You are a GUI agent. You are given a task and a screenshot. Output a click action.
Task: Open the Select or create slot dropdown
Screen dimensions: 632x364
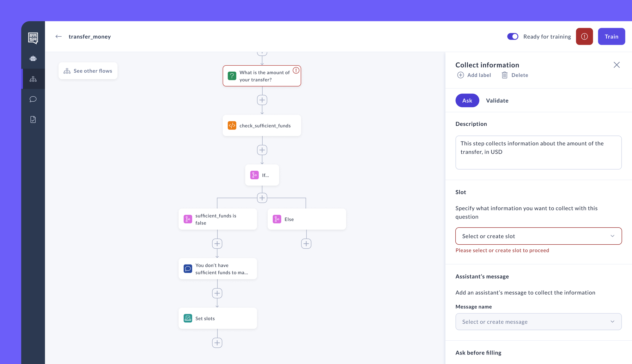pyautogui.click(x=538, y=236)
